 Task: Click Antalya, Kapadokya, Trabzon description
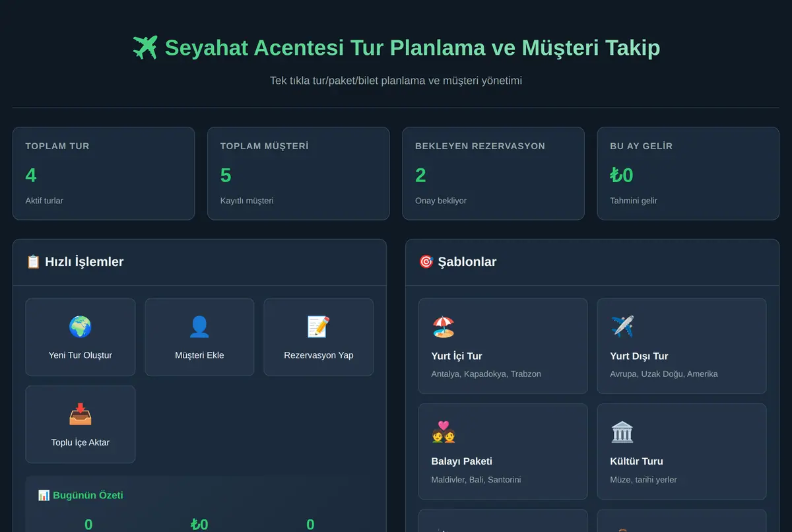point(486,374)
